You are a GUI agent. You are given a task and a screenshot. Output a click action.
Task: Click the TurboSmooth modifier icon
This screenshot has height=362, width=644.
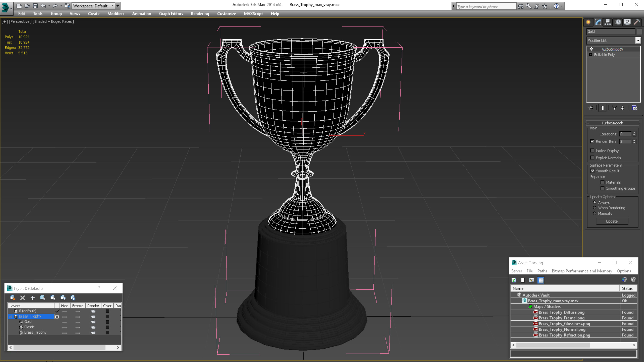[x=591, y=49]
